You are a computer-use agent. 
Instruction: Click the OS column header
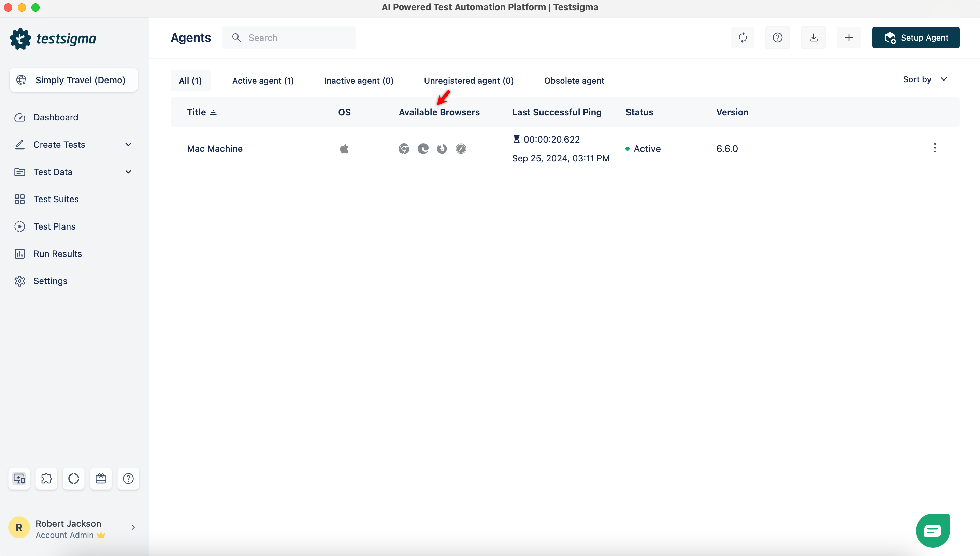pos(344,112)
